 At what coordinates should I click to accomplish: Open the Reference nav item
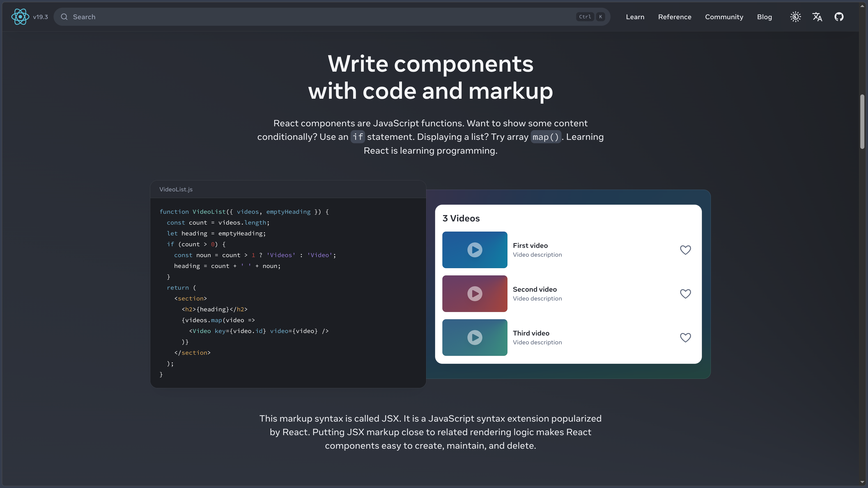click(x=675, y=17)
